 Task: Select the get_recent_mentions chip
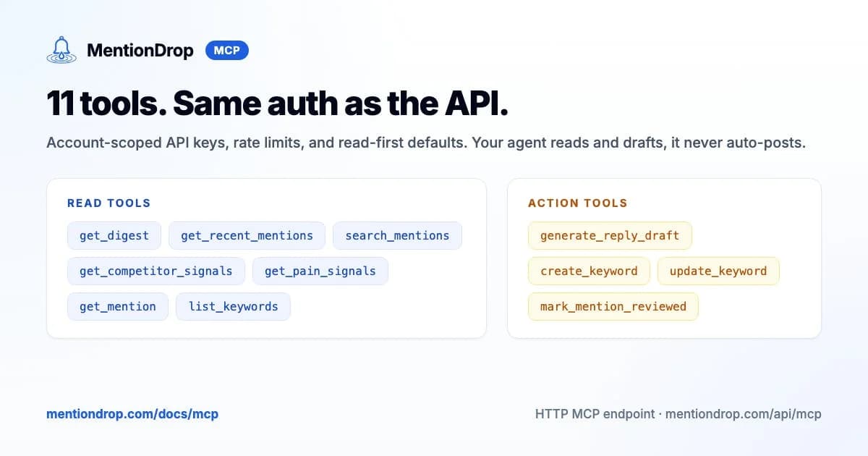[x=247, y=235]
